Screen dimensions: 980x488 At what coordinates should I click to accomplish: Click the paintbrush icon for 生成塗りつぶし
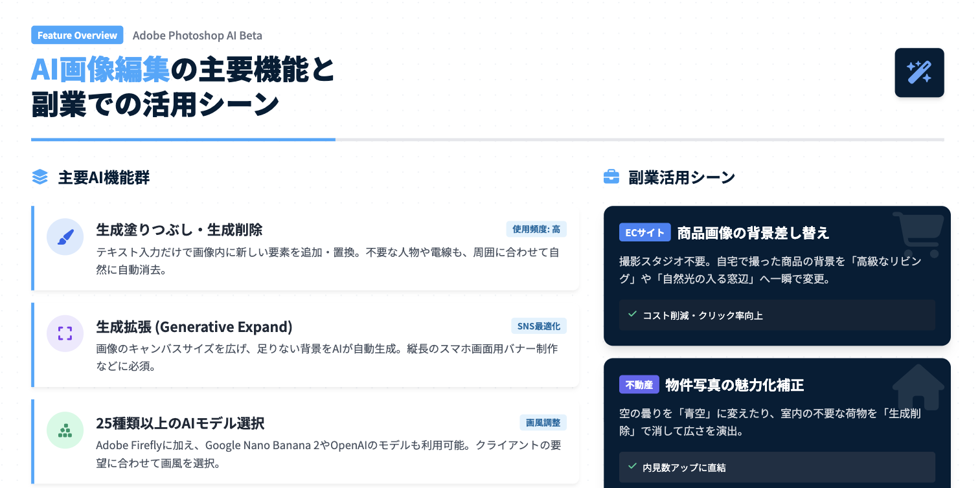[65, 237]
